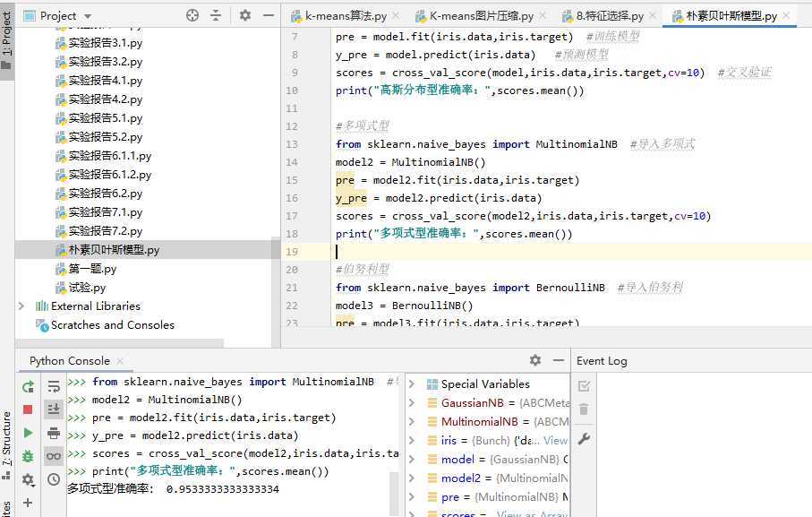Click the collapse all icon in Project panel
Screen dimensions: 812x517
pos(216,15)
